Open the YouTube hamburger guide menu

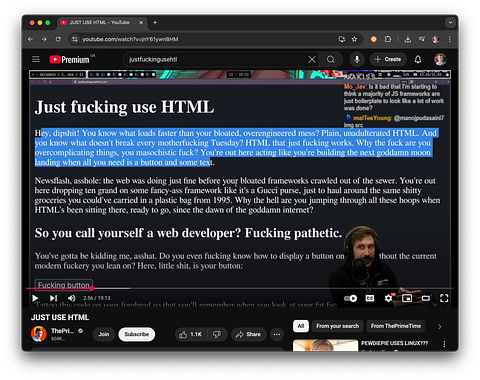[x=36, y=59]
